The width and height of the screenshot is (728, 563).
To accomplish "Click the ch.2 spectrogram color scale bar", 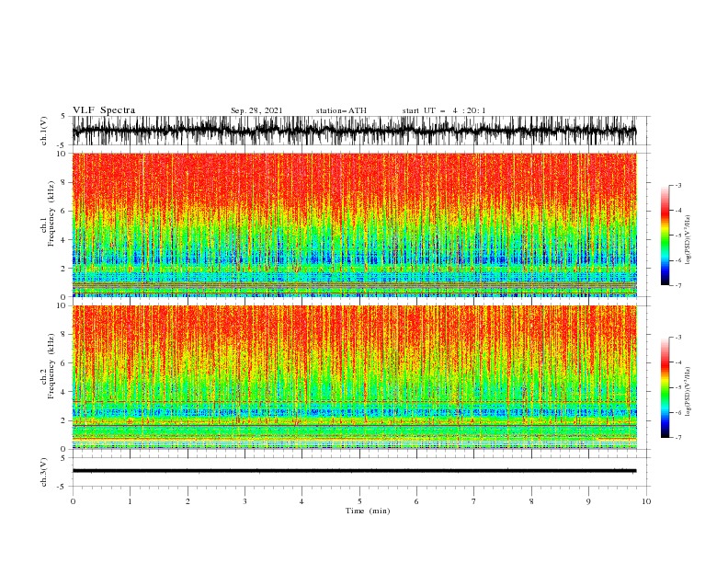I will [x=665, y=387].
